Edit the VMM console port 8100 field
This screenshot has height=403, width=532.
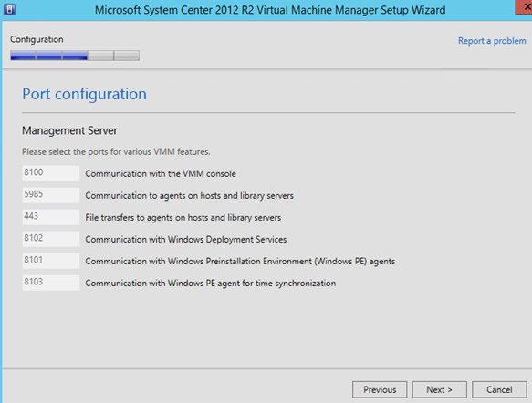pos(51,173)
